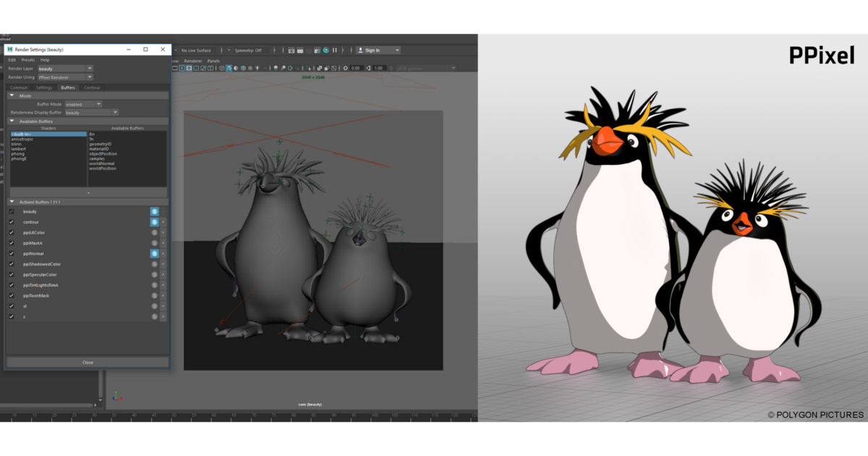Open the Render Layer dropdown

[x=65, y=69]
